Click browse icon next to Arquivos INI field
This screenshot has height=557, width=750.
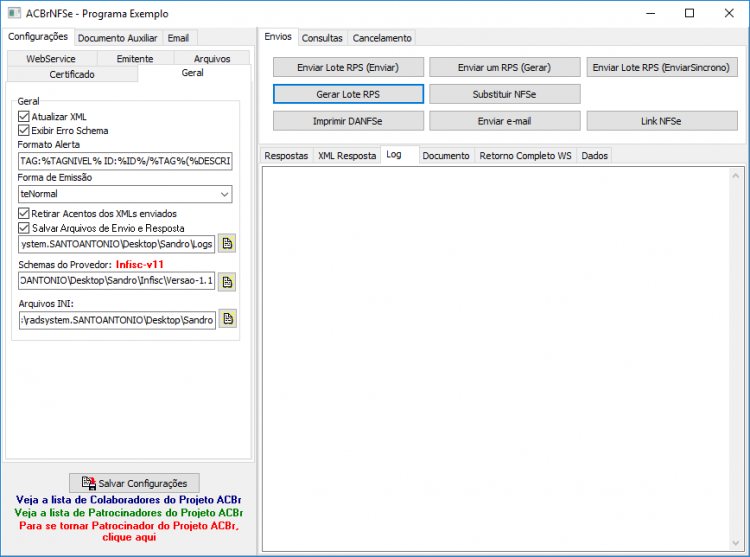[228, 319]
